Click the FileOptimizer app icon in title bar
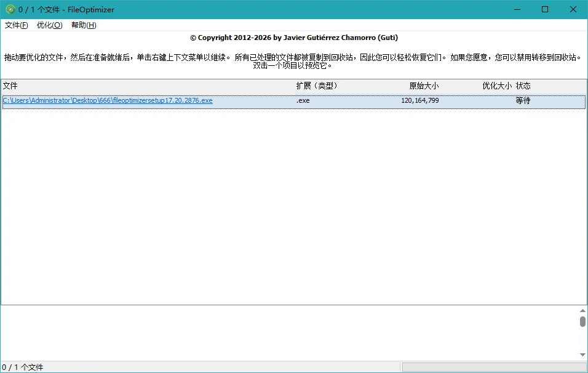The width and height of the screenshot is (588, 373). click(x=10, y=9)
